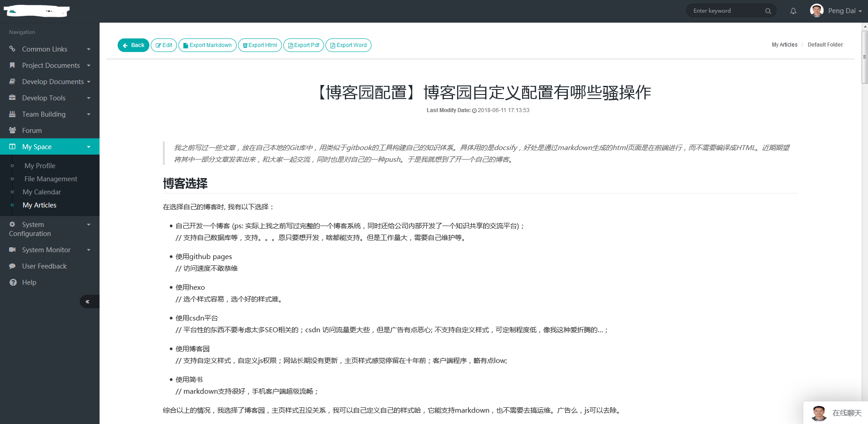This screenshot has width=868, height=424.
Task: Open the User Feedback icon
Action: pos(13,266)
